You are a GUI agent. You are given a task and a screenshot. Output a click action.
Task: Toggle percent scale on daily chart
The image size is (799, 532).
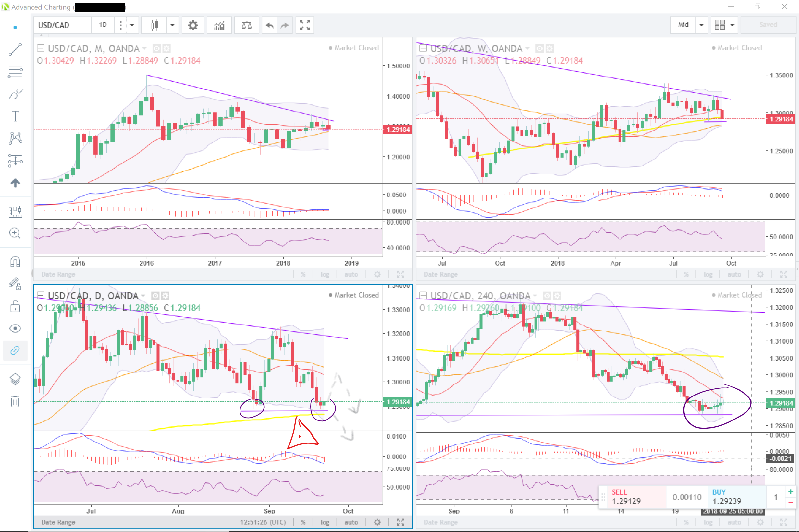coord(303,522)
